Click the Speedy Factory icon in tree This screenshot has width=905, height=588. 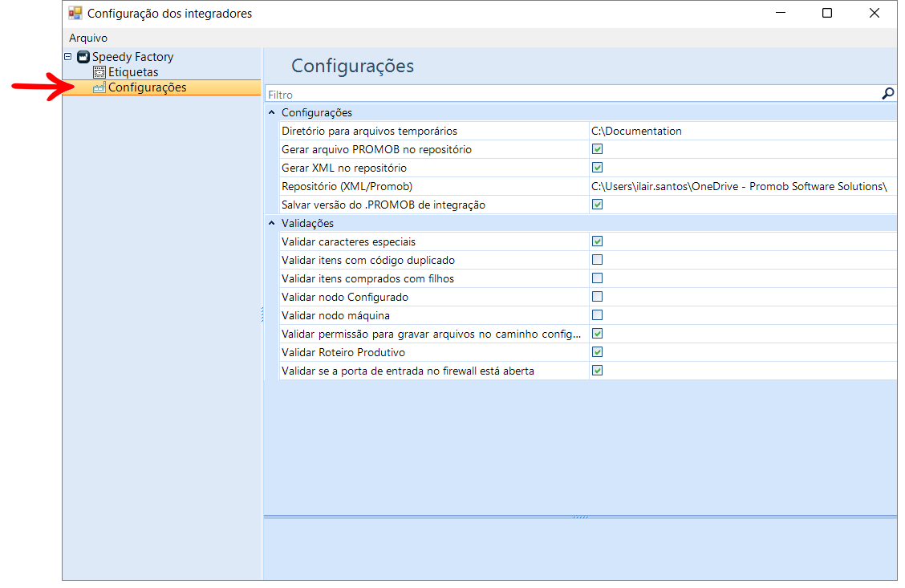[83, 56]
